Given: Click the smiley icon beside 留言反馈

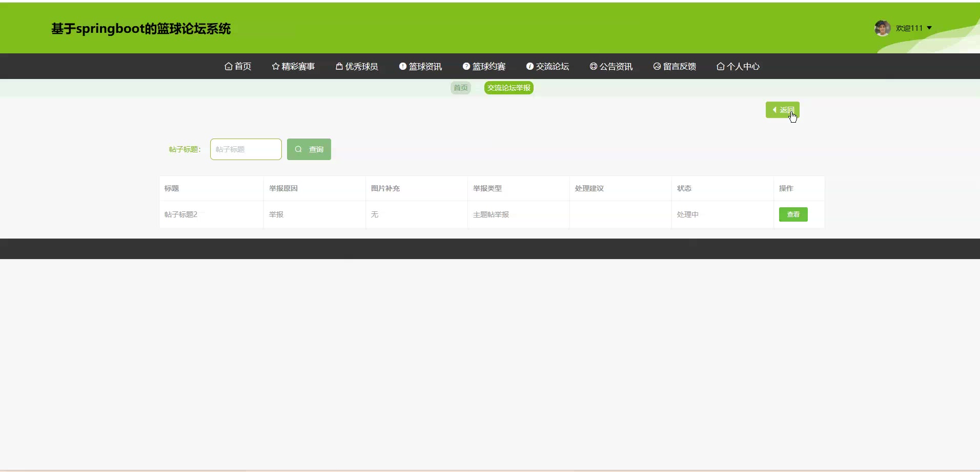Looking at the screenshot, I should [x=657, y=66].
